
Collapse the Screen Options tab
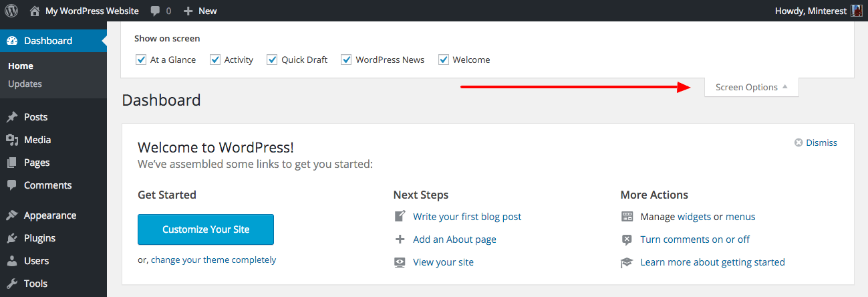752,87
